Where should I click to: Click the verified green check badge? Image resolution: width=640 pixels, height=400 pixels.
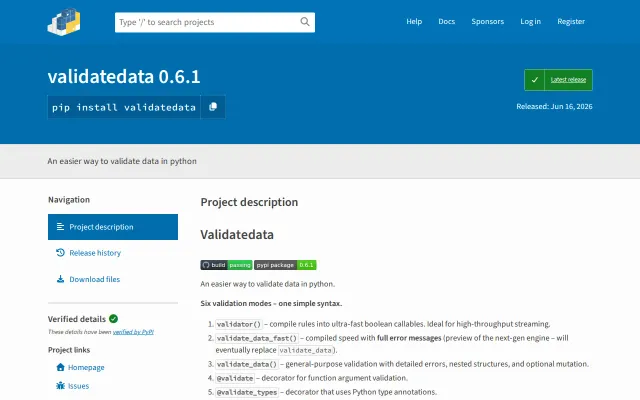(113, 319)
